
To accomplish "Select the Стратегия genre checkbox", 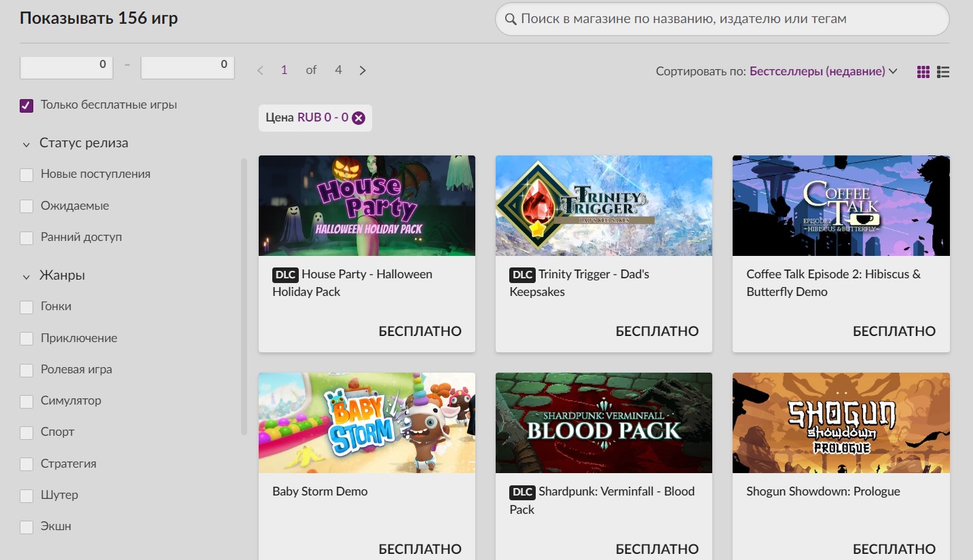I will coord(26,464).
